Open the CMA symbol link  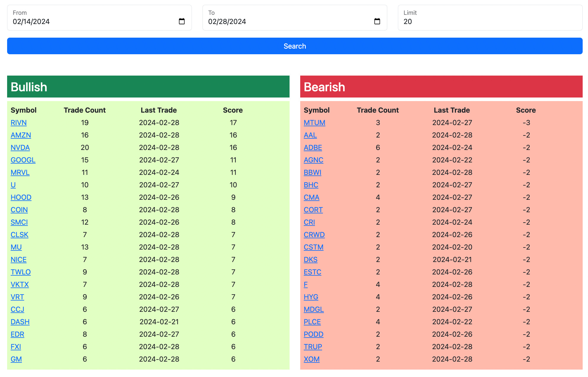311,197
